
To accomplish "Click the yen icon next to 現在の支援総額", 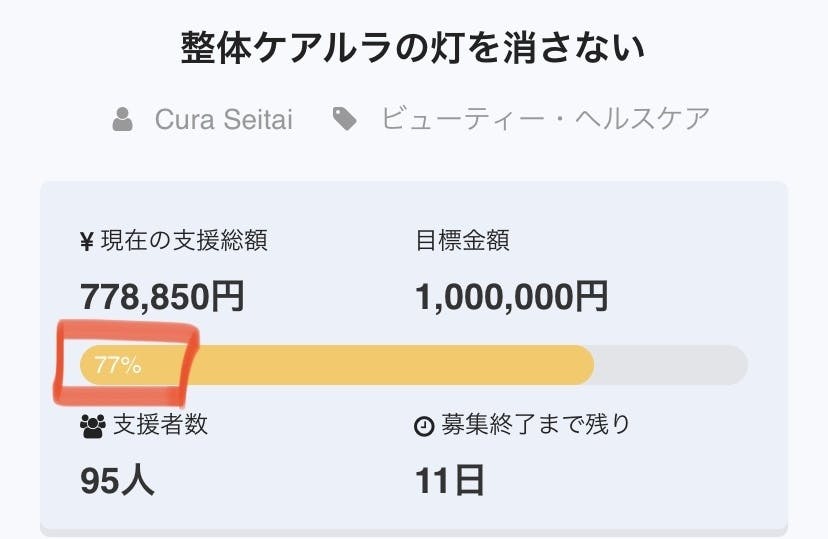I will coord(87,240).
